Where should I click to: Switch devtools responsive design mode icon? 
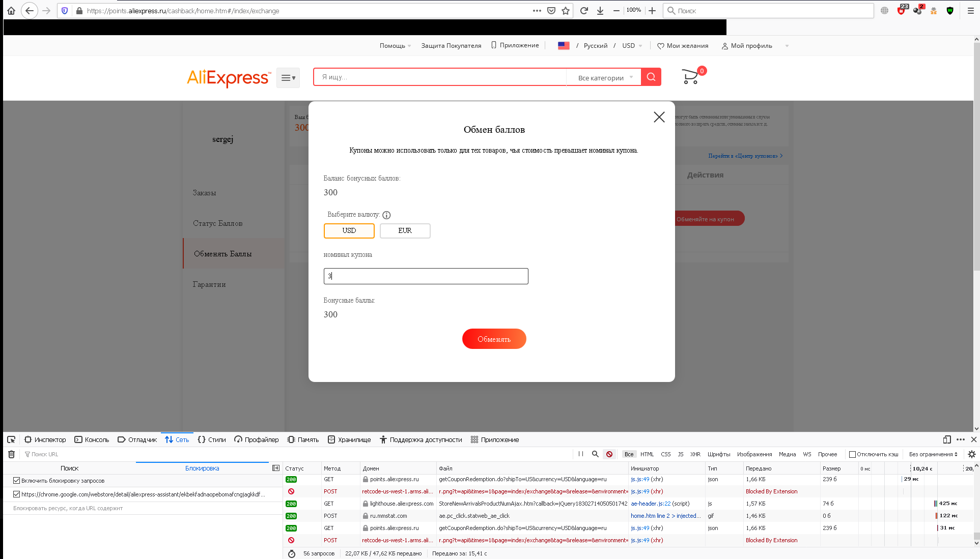(947, 439)
